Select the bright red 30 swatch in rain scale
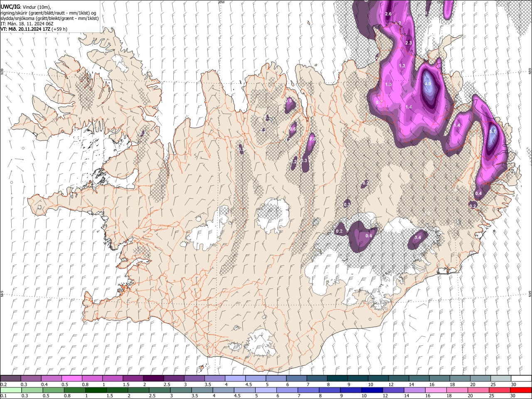The image size is (532, 399). click(x=521, y=390)
